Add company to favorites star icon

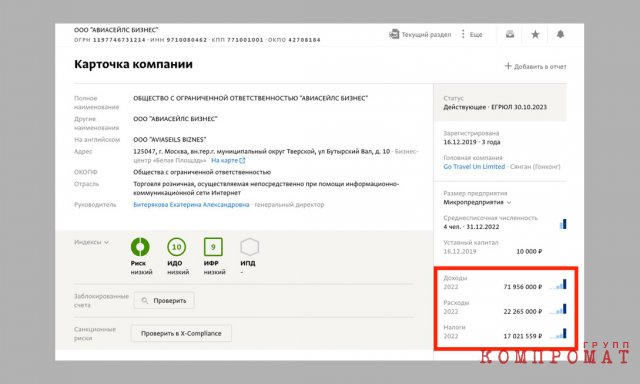(535, 34)
